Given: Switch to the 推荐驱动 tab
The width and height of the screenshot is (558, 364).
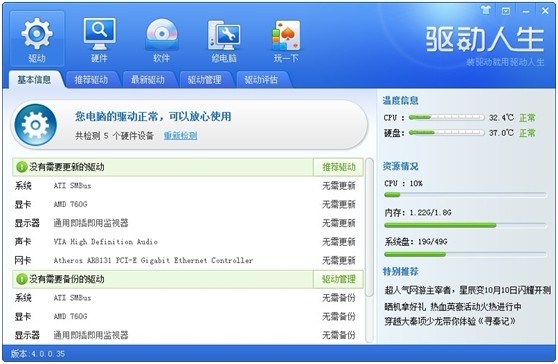Looking at the screenshot, I should coord(91,80).
